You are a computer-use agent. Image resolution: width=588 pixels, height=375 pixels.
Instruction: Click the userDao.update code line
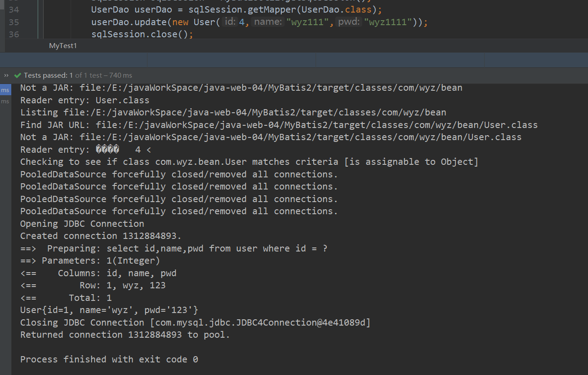(x=259, y=22)
